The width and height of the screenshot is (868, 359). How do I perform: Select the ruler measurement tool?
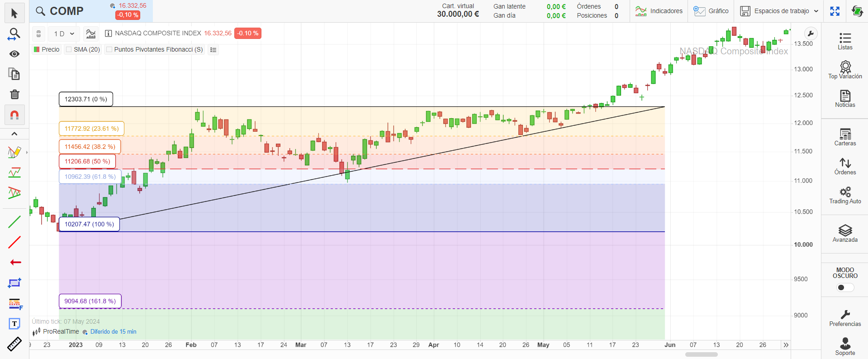pyautogui.click(x=14, y=344)
